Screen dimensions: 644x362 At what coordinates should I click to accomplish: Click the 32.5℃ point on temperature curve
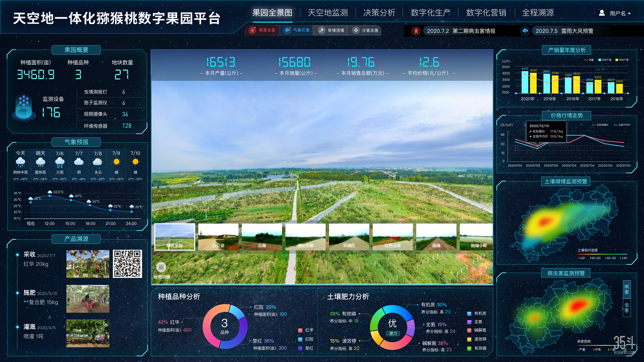click(50, 195)
